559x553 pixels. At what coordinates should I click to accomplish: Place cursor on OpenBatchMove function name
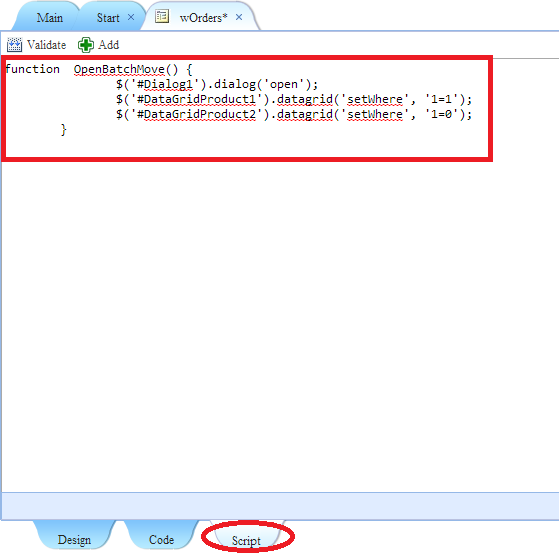click(x=119, y=69)
